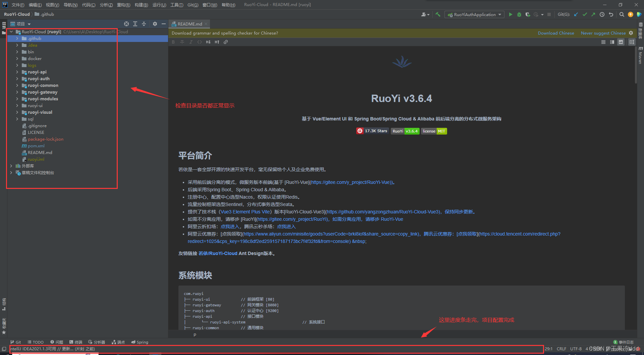Rollback changes with undo arrow icon

[611, 14]
